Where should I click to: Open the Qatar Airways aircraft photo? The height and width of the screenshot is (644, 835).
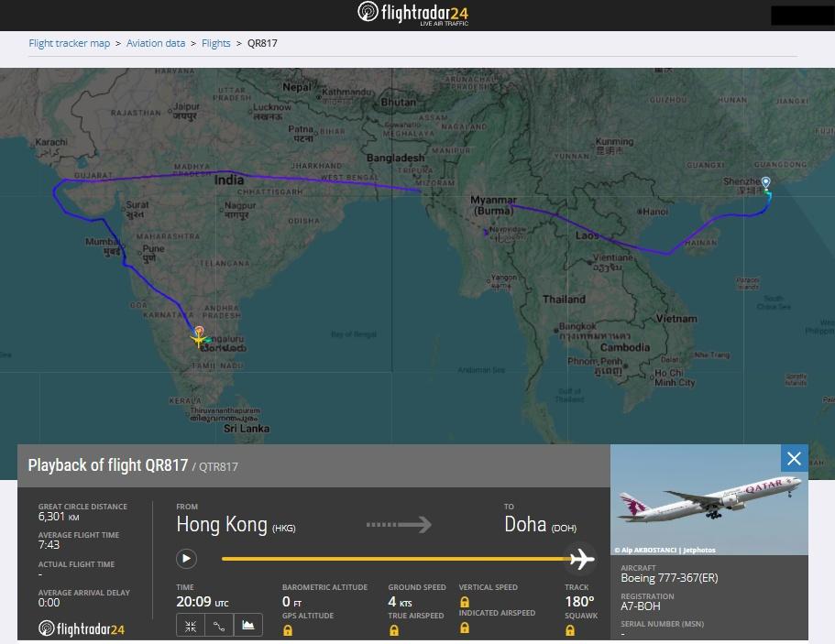click(709, 500)
